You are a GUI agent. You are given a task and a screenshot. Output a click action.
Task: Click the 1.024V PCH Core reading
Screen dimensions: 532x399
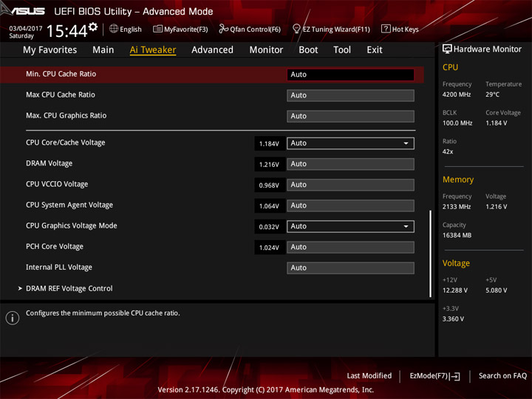point(270,248)
